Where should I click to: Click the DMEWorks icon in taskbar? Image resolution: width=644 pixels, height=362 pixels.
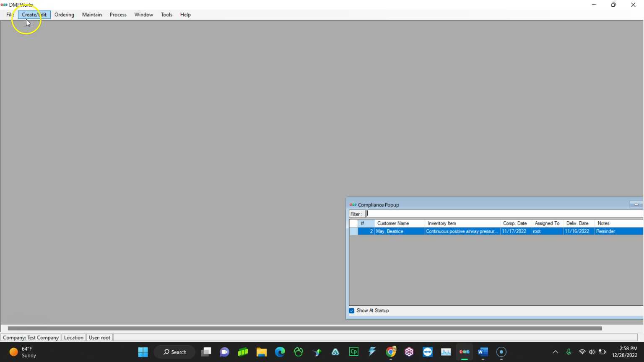[x=464, y=352]
